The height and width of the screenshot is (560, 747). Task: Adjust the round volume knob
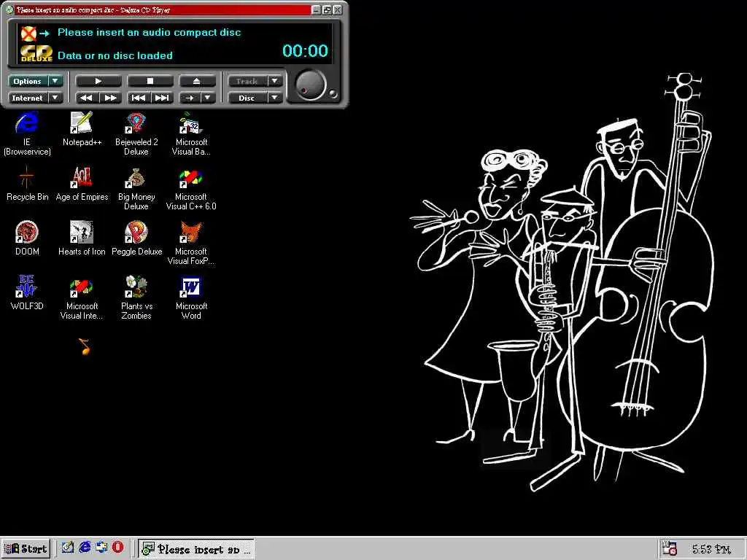(310, 86)
